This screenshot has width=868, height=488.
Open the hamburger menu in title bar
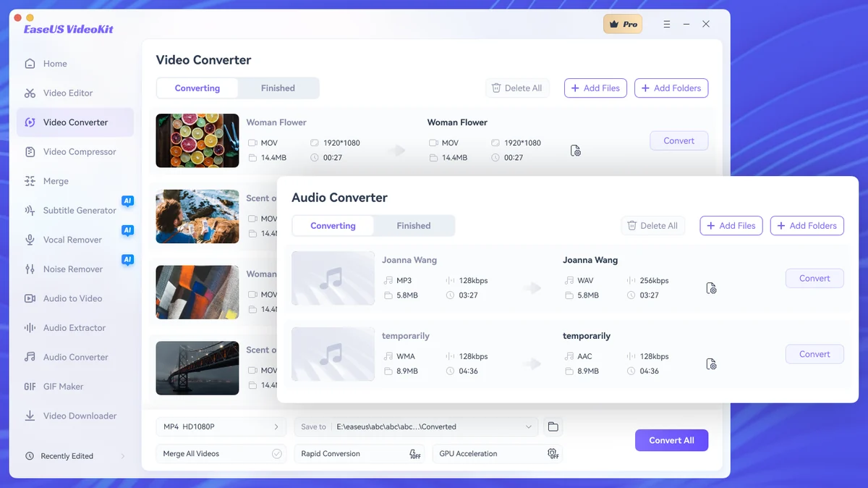[x=667, y=24]
